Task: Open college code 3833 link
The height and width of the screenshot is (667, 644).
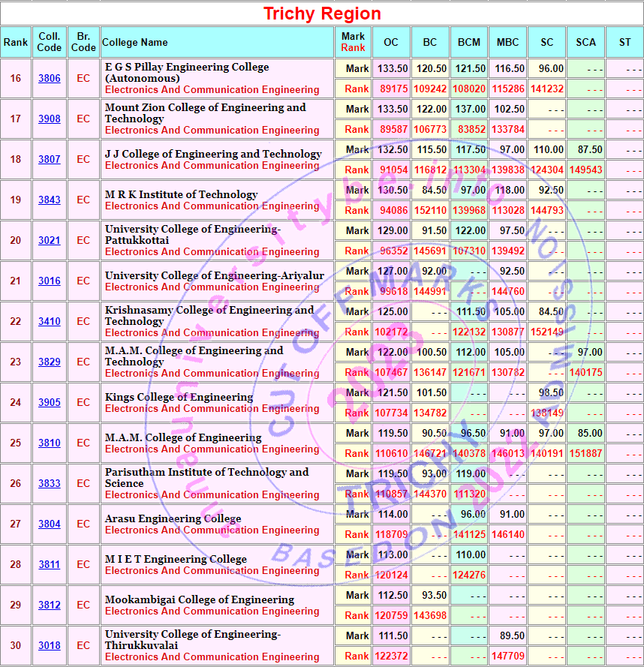Action: pos(50,483)
